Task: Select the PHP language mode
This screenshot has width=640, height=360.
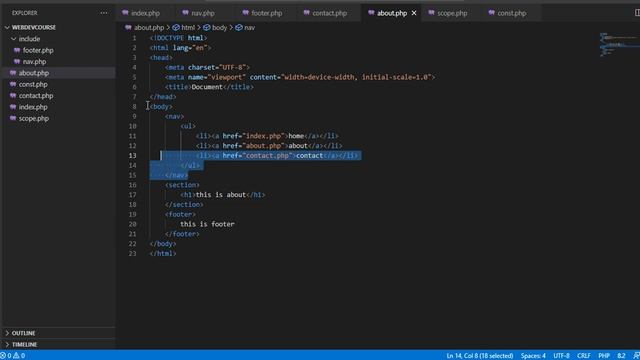Action: coord(604,356)
